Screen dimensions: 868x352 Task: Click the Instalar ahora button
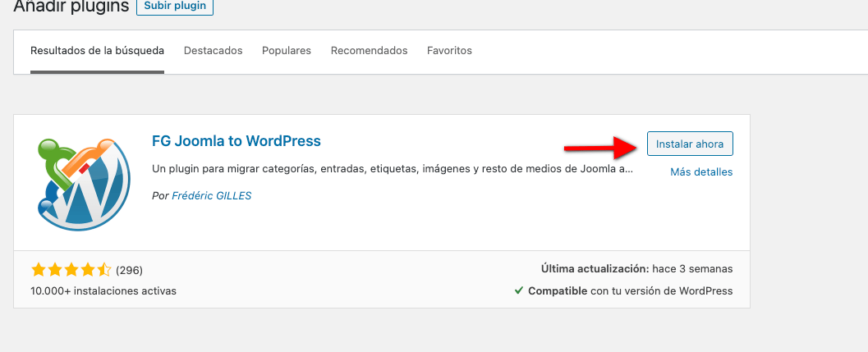click(690, 144)
